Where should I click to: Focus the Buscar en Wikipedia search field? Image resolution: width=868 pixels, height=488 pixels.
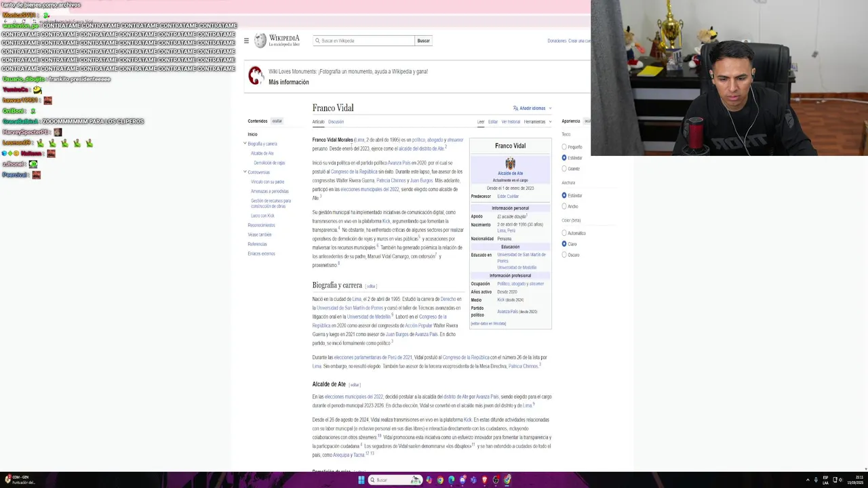pyautogui.click(x=364, y=41)
